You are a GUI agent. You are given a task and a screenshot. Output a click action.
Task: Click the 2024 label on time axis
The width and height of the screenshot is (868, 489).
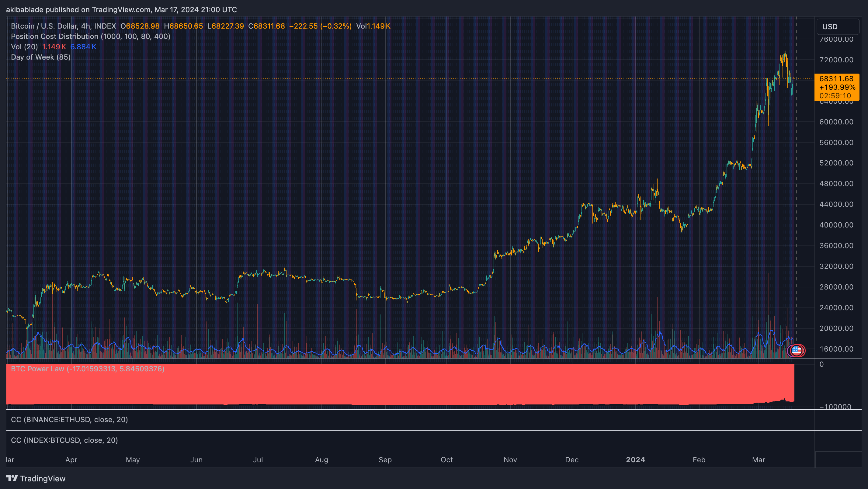point(635,460)
